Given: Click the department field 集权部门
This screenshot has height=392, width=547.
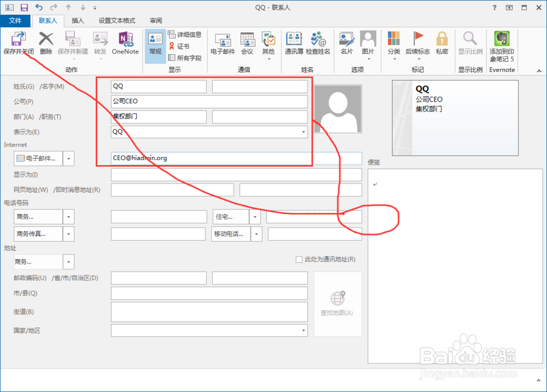Looking at the screenshot, I should click(159, 117).
